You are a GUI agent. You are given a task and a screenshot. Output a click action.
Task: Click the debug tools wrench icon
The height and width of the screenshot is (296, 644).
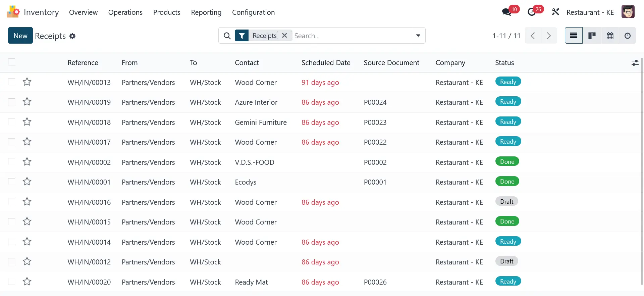click(555, 12)
